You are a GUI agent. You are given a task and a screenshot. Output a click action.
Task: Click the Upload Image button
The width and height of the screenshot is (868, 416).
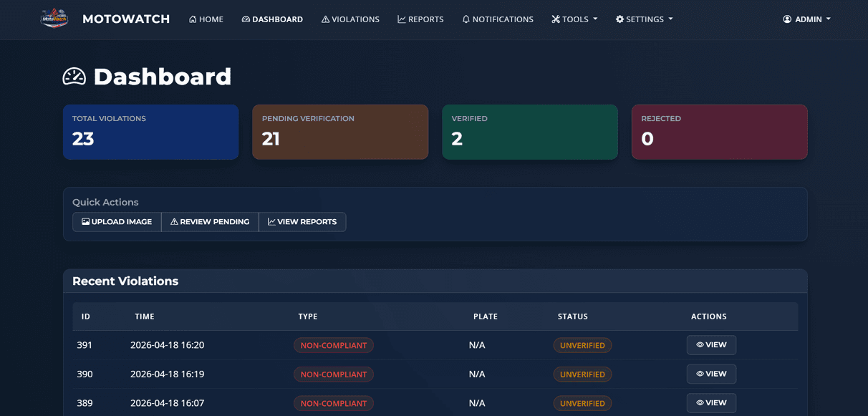click(x=117, y=222)
